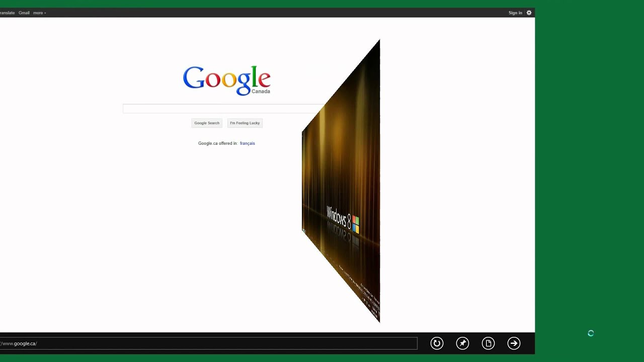The width and height of the screenshot is (644, 362).
Task: Click the Google Search button
Action: [207, 123]
